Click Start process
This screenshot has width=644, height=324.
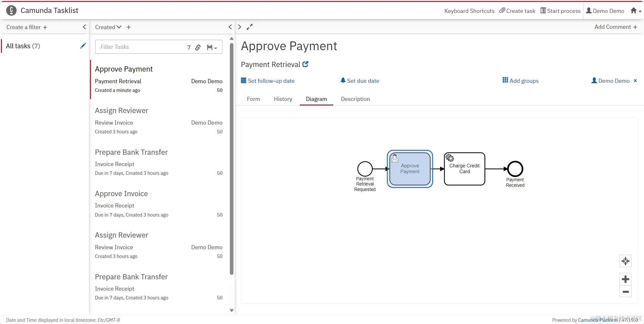[560, 11]
